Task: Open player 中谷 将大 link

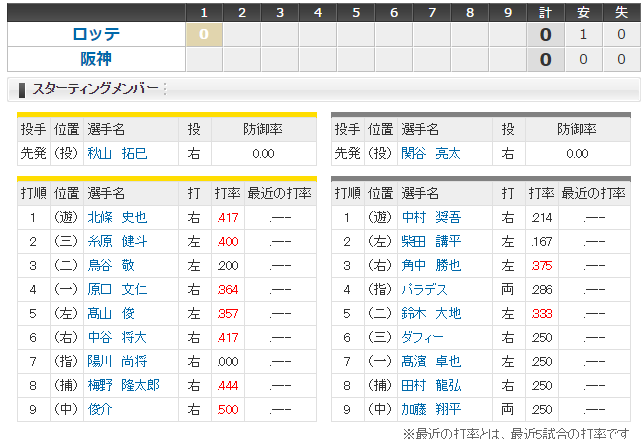Action: (117, 338)
